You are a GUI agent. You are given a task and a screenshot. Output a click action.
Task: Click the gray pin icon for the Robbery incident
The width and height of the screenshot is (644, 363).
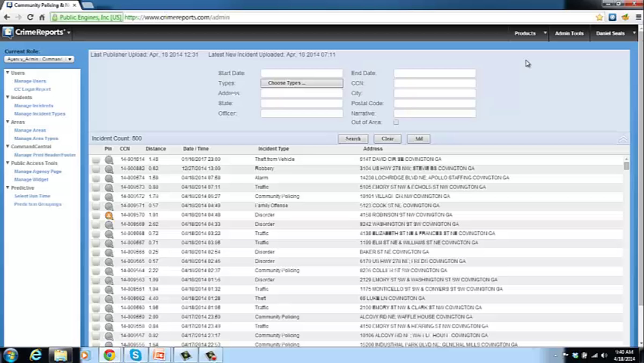pyautogui.click(x=109, y=169)
